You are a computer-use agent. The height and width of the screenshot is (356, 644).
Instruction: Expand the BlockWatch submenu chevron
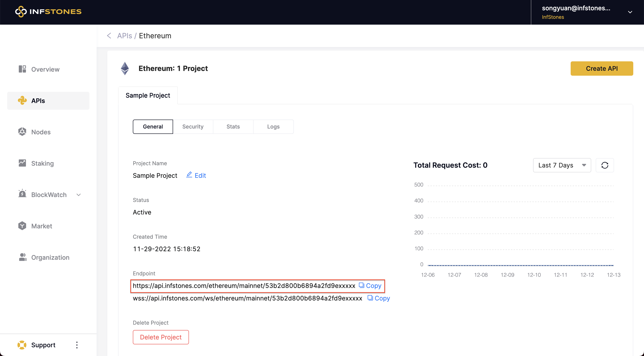pyautogui.click(x=78, y=195)
